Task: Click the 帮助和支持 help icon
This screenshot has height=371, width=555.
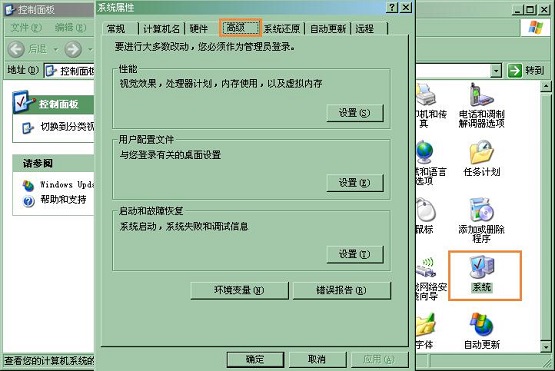Action: 28,201
